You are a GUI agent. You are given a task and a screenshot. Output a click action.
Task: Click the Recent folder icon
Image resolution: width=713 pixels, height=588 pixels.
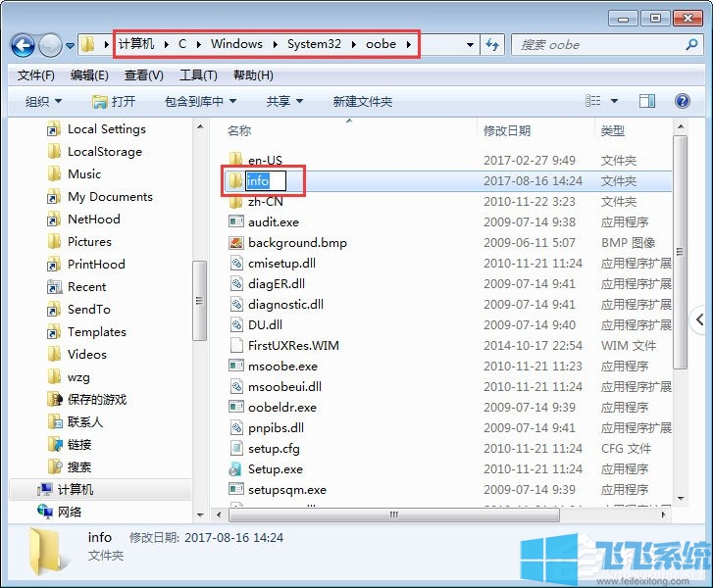pyautogui.click(x=54, y=287)
